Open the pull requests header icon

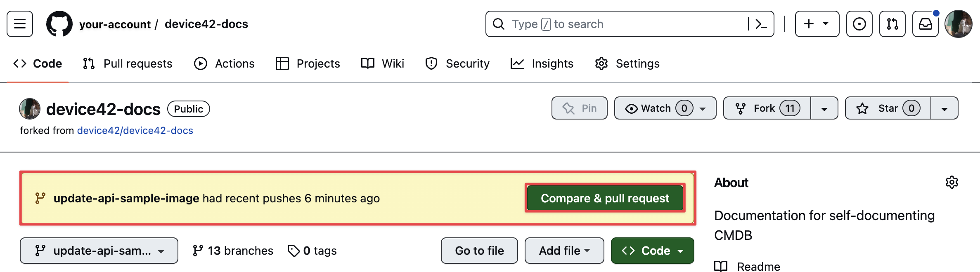892,24
